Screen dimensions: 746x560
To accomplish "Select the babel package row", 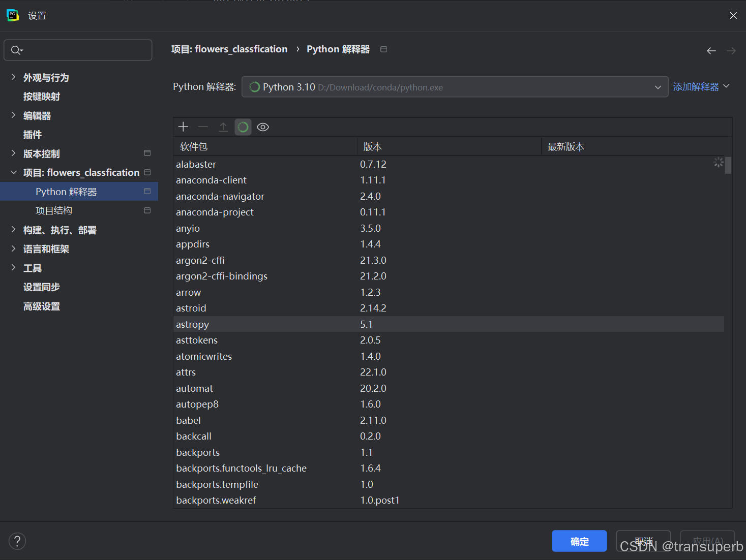I will 449,420.
